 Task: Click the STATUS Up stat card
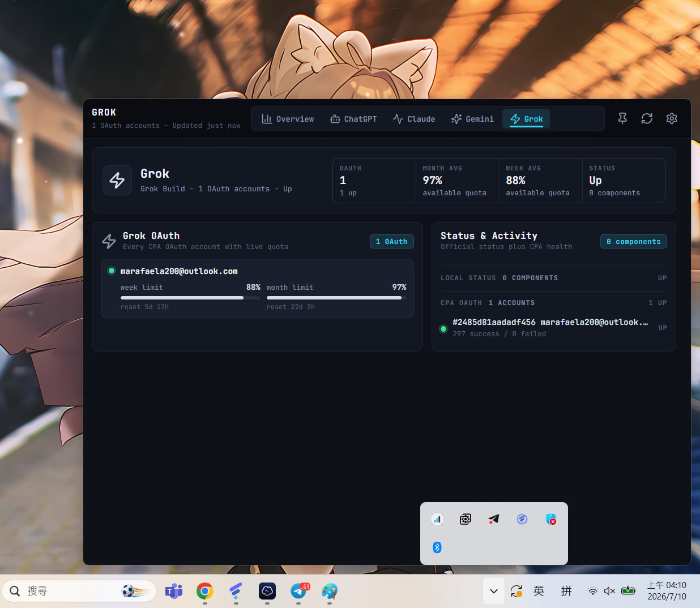(624, 181)
